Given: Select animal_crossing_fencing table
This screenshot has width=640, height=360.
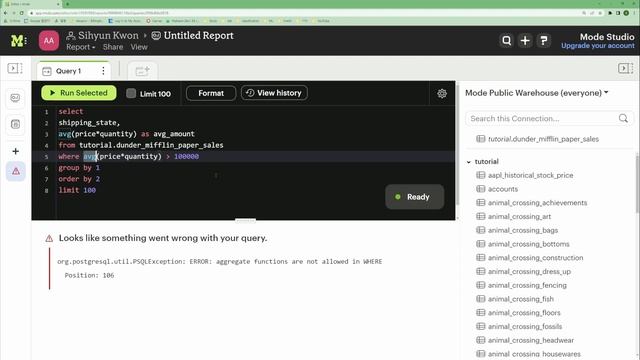Looking at the screenshot, I should point(527,285).
